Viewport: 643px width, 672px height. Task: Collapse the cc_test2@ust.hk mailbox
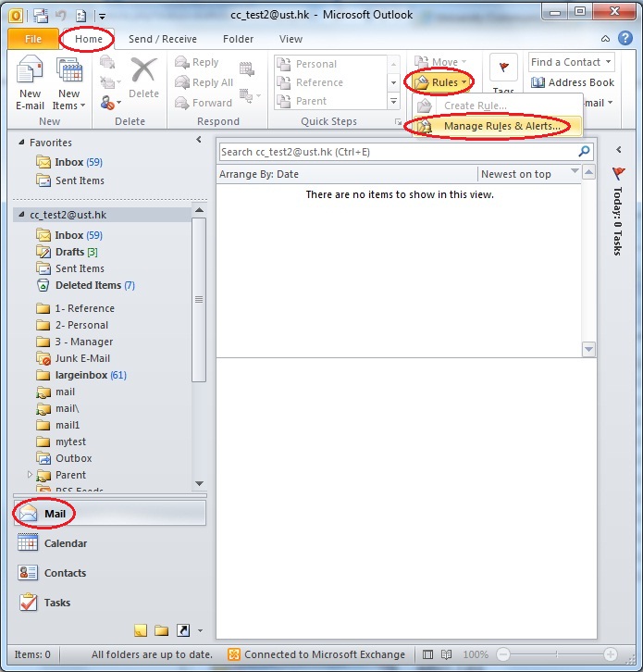[21, 215]
